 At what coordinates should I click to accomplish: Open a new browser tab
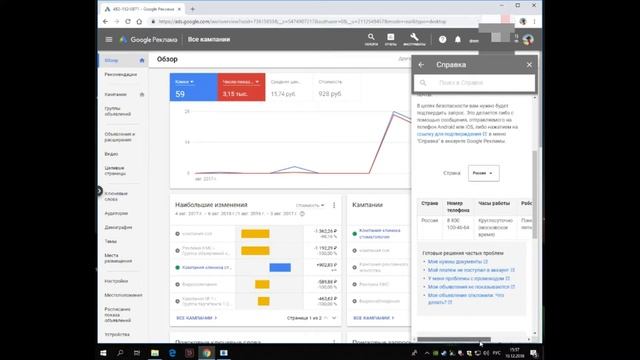point(192,9)
